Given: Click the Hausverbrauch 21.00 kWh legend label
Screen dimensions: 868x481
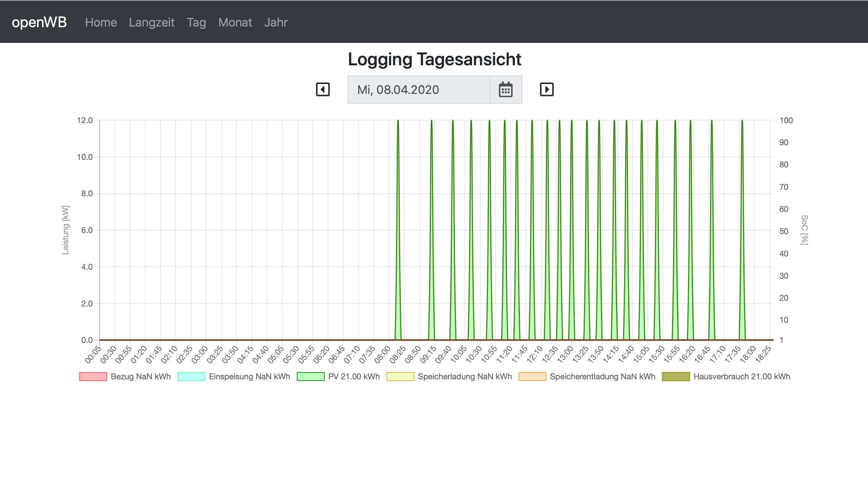Looking at the screenshot, I should (742, 377).
